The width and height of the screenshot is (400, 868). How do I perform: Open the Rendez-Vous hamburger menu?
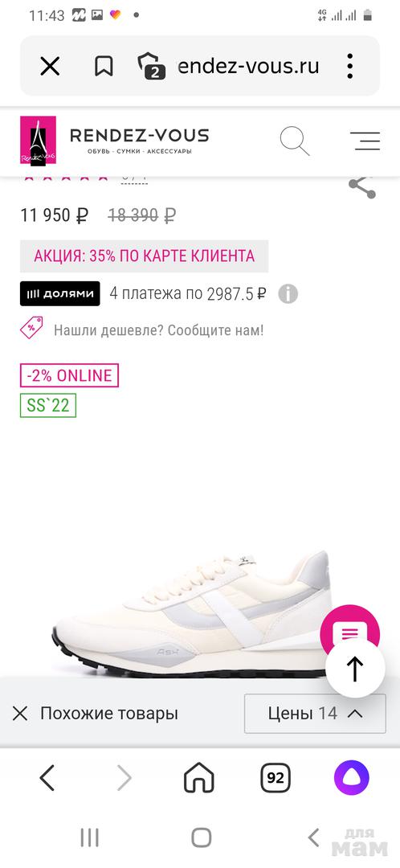click(x=365, y=141)
